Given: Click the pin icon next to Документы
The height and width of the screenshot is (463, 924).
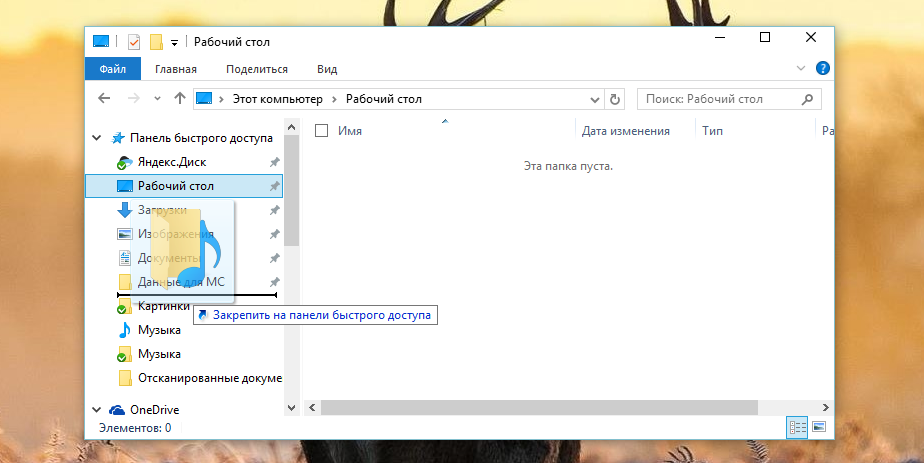Looking at the screenshot, I should tap(275, 258).
